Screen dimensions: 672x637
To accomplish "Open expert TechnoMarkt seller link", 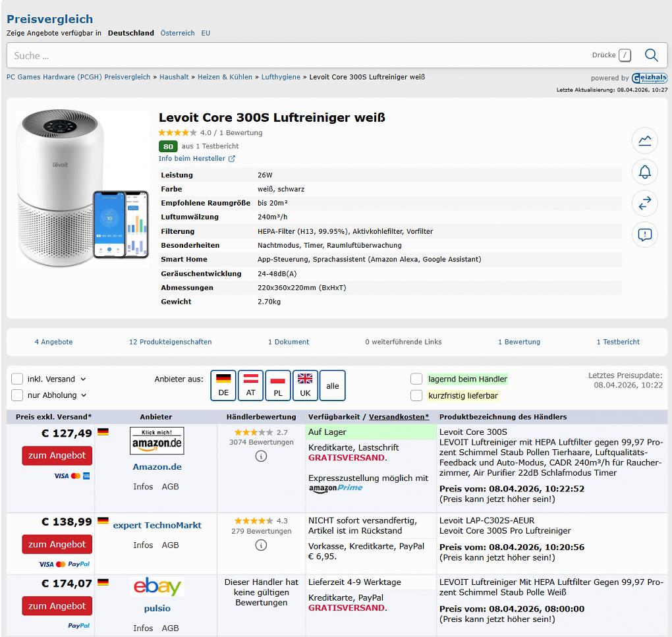I will [157, 525].
